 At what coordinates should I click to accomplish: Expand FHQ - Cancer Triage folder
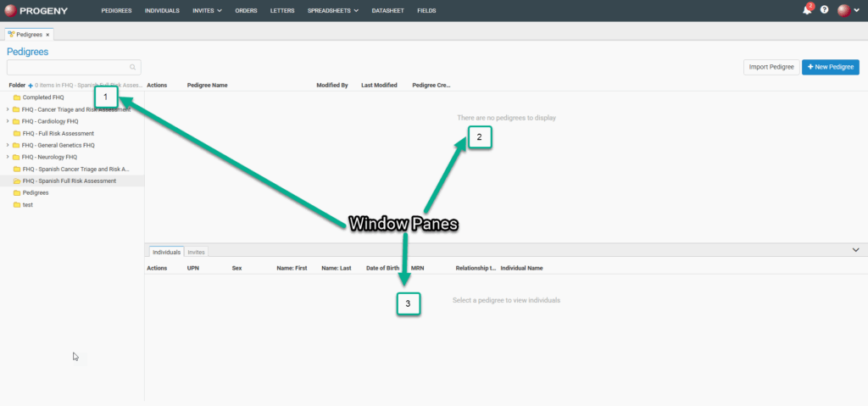click(x=8, y=109)
